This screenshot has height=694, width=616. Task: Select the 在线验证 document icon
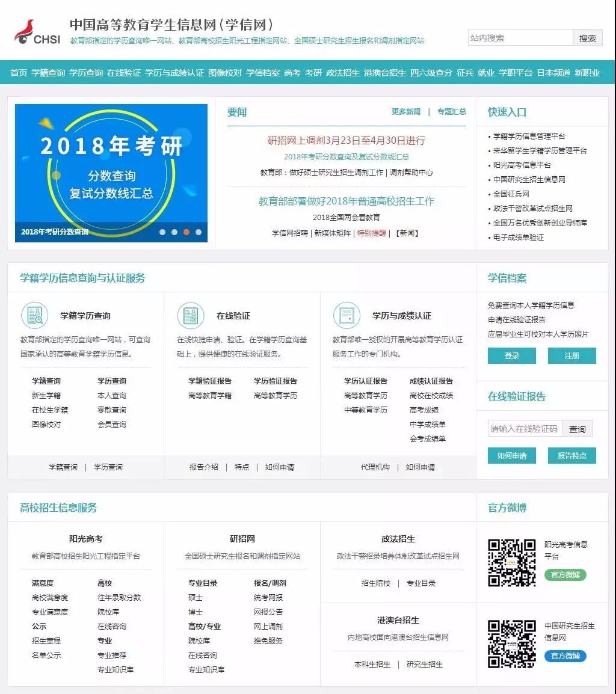coord(191,315)
